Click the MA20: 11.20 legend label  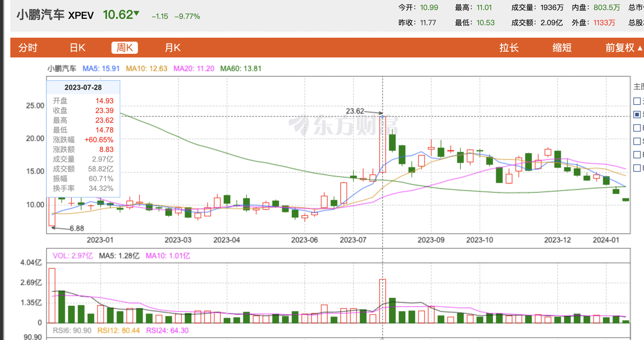(194, 69)
